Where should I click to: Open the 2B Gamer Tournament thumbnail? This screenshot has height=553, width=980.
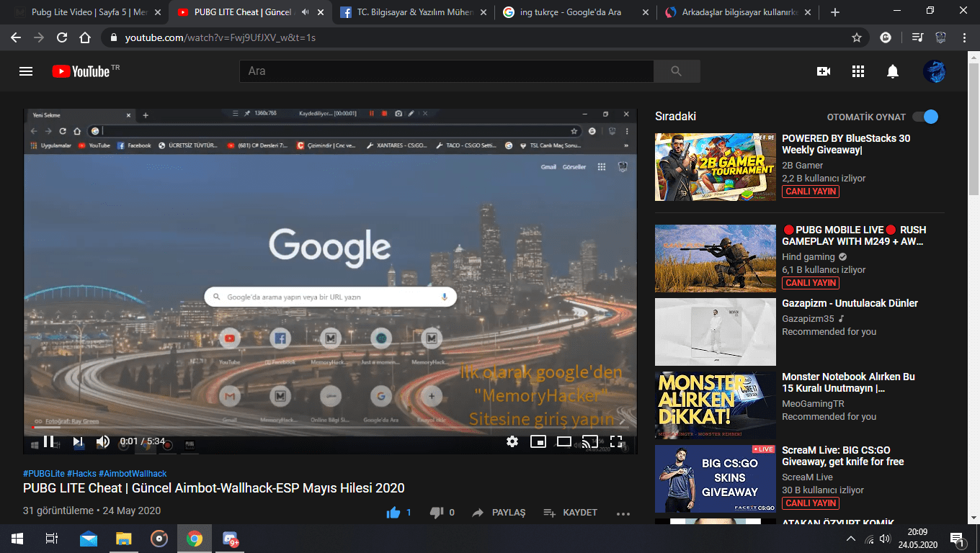pos(716,167)
